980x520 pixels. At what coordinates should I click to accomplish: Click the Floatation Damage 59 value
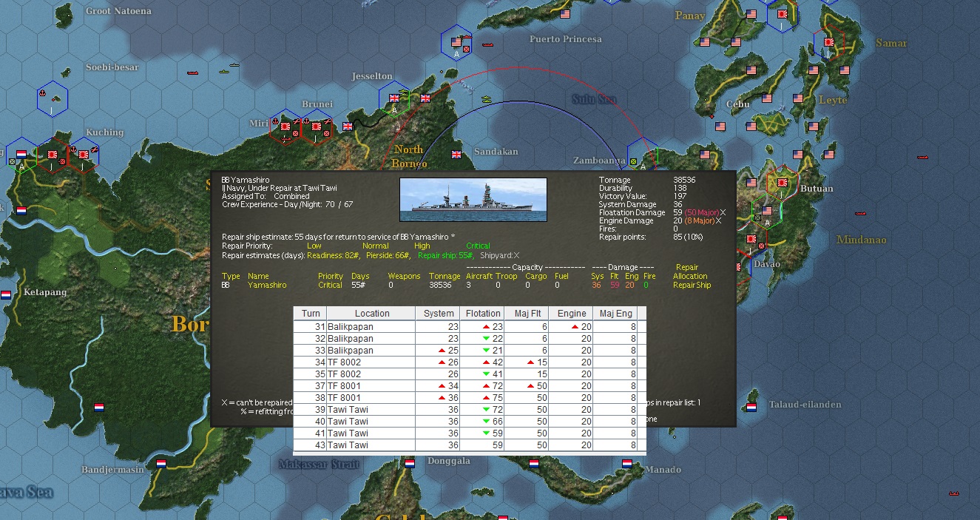[677, 212]
